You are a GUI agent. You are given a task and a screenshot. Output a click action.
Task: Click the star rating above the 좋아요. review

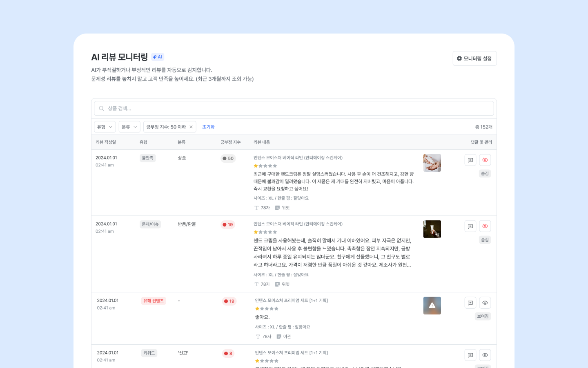267,309
